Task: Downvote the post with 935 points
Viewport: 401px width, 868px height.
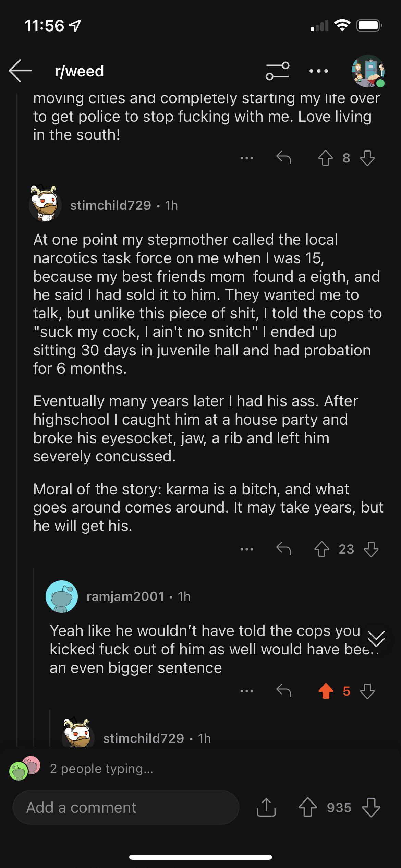Action: click(371, 807)
